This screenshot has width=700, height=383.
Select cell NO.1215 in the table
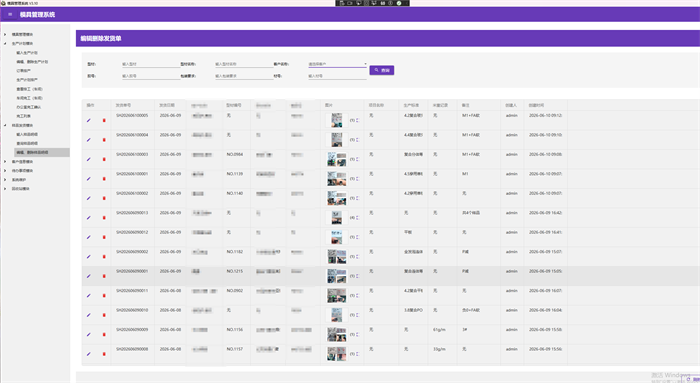point(234,271)
